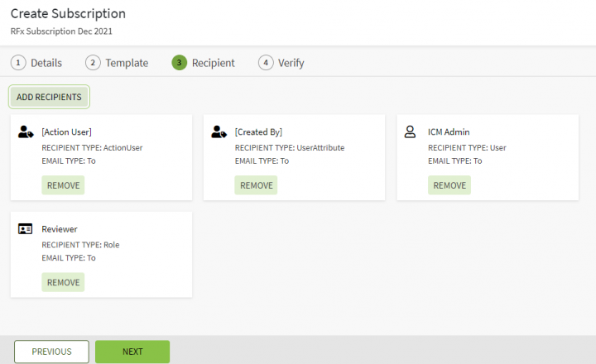Switch to the Template step
The image size is (596, 364).
pyautogui.click(x=117, y=63)
